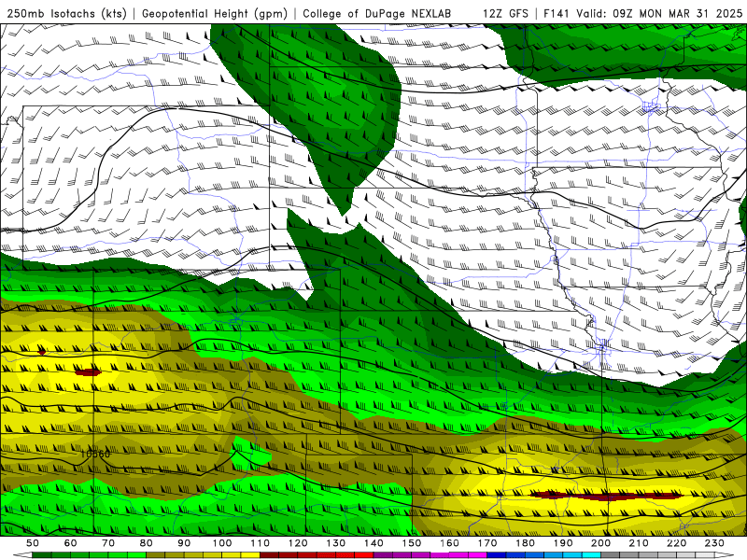Click the 'Geopotential Height (gpm)' title text
This screenshot has width=747, height=560.
coord(215,14)
